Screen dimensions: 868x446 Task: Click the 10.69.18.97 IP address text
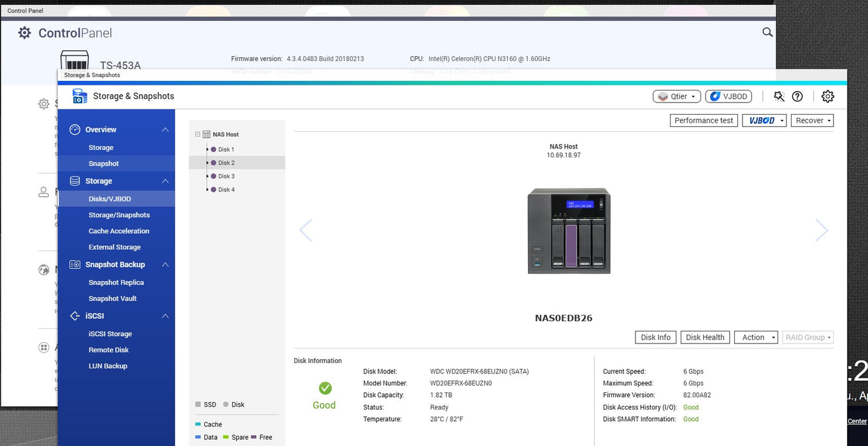click(x=564, y=155)
